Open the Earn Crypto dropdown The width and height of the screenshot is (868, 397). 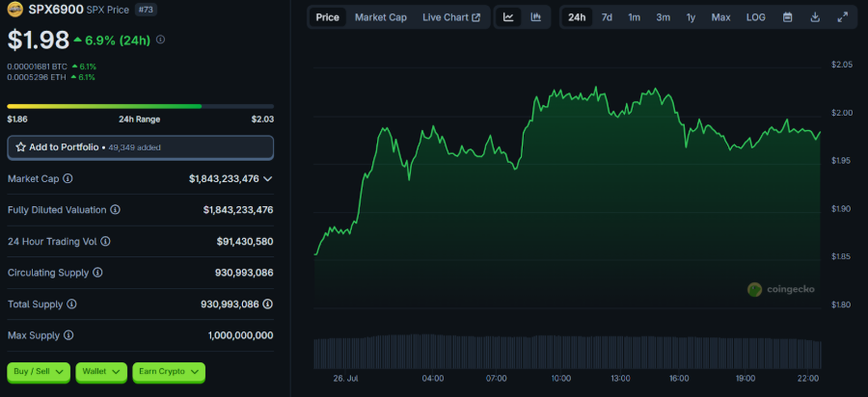[x=169, y=371]
